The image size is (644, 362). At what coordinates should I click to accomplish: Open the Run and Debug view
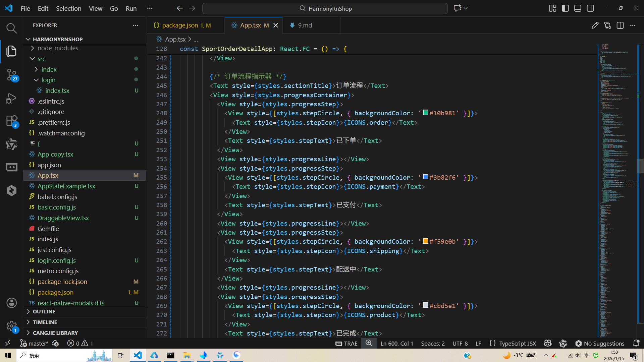pyautogui.click(x=11, y=98)
